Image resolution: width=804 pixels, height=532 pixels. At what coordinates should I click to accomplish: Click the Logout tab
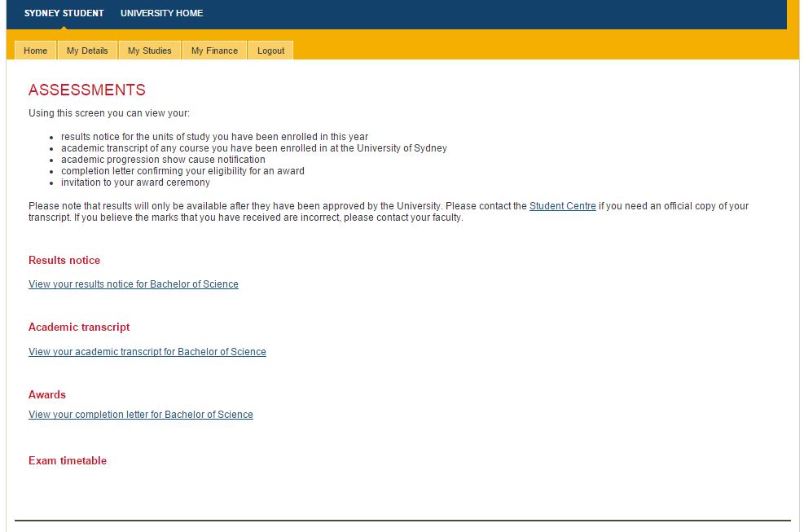pyautogui.click(x=270, y=51)
